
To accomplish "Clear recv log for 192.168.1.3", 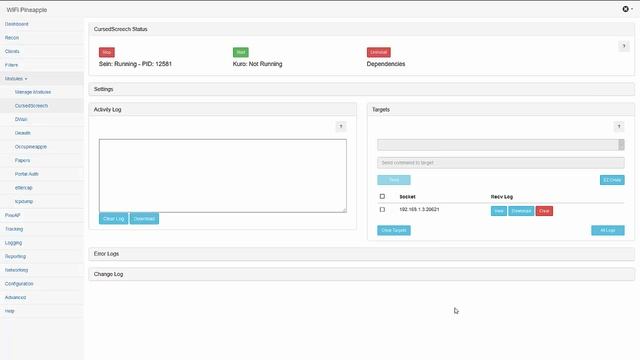I will point(544,211).
